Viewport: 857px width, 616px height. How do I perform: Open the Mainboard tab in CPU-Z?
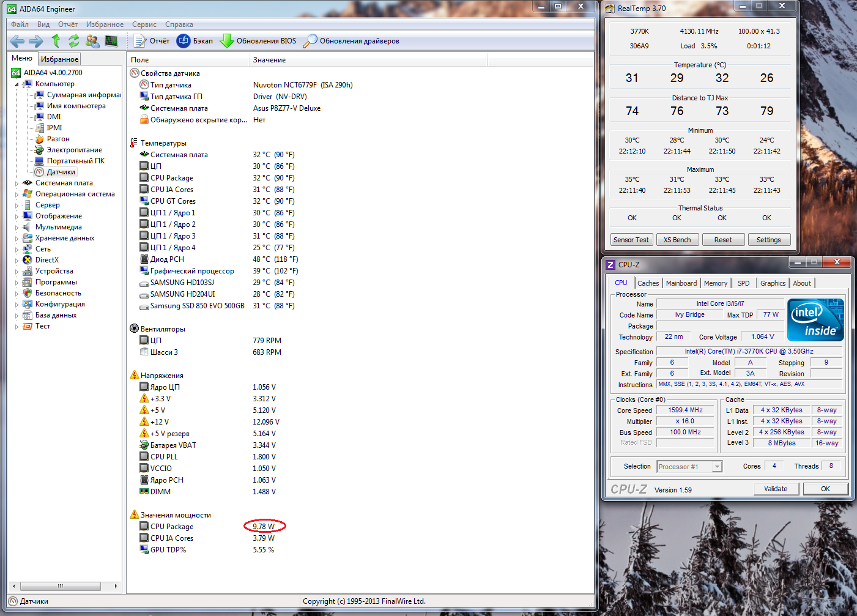[681, 283]
